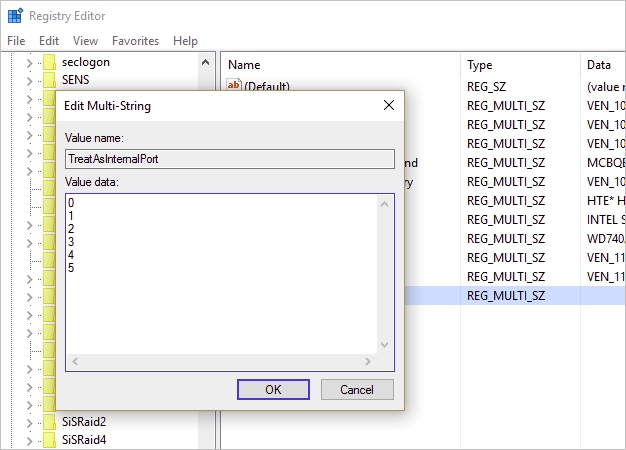Open the View menu
The height and width of the screenshot is (450, 626).
(85, 41)
